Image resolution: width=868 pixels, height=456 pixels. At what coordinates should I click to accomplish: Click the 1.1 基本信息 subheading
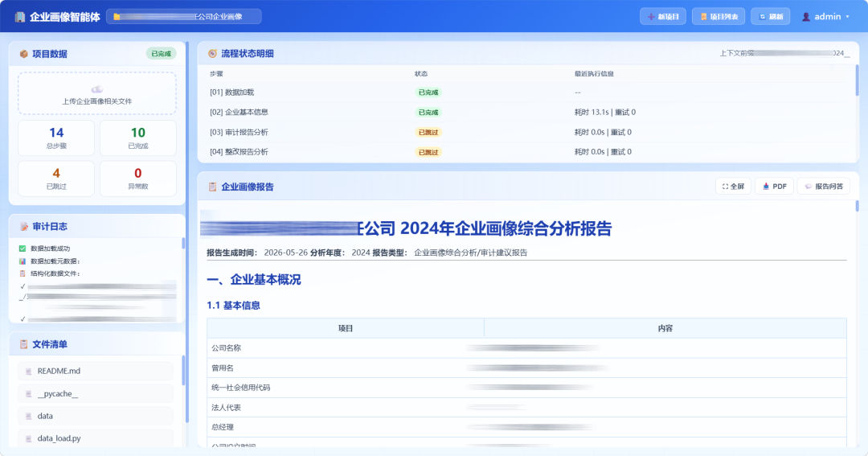point(234,306)
